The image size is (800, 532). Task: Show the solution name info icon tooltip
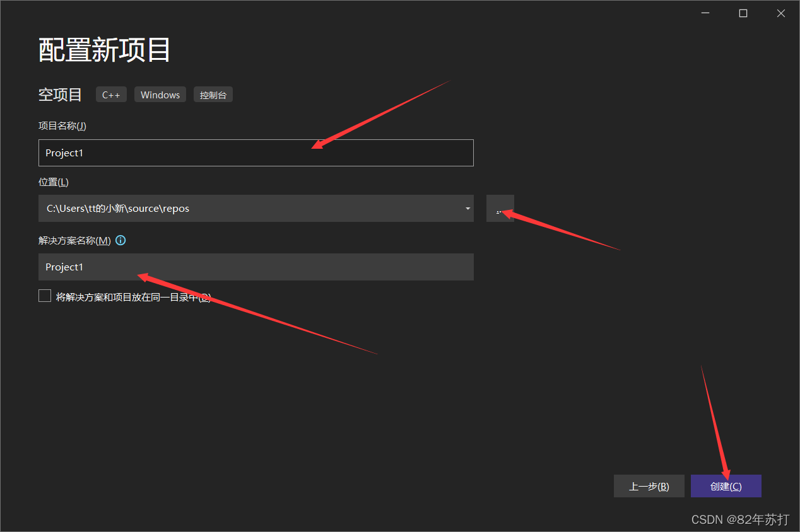tap(121, 240)
